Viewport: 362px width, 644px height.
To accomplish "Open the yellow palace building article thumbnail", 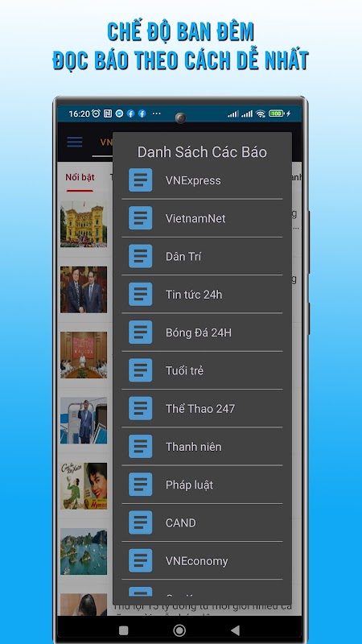I will click(84, 225).
